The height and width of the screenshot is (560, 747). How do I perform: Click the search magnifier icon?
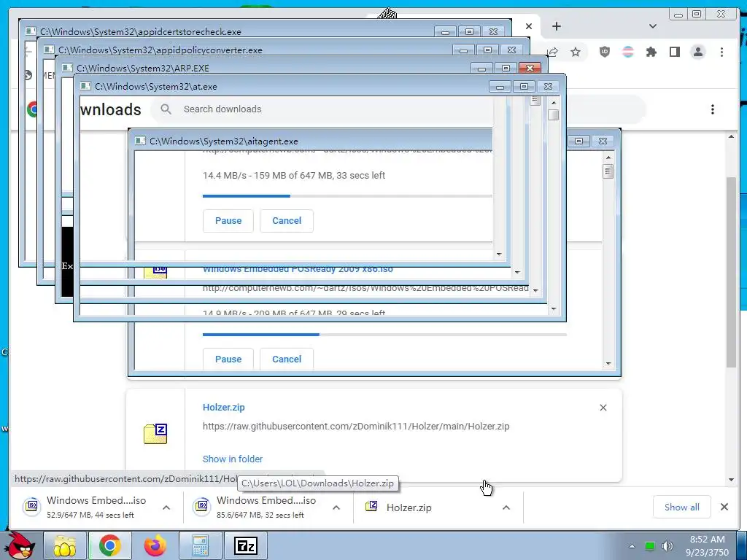point(166,109)
